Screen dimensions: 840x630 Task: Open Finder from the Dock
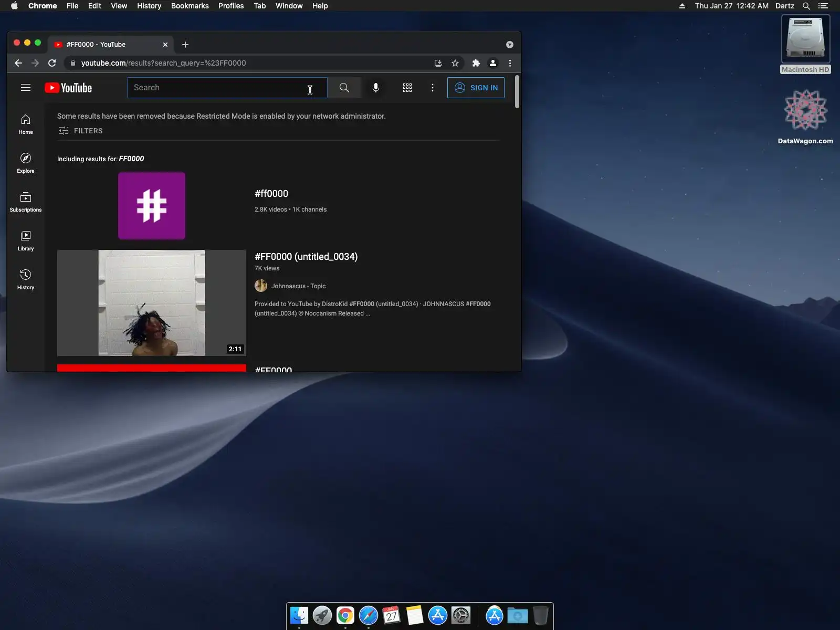click(299, 615)
